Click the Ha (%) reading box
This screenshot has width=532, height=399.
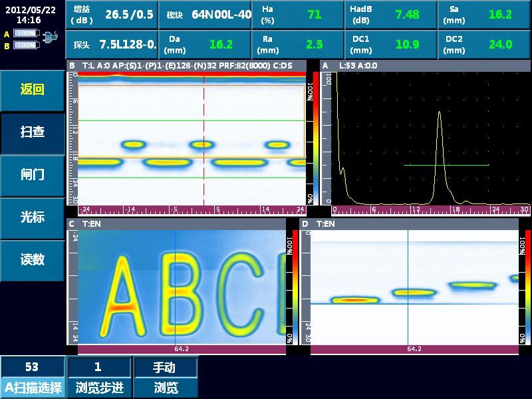point(299,15)
